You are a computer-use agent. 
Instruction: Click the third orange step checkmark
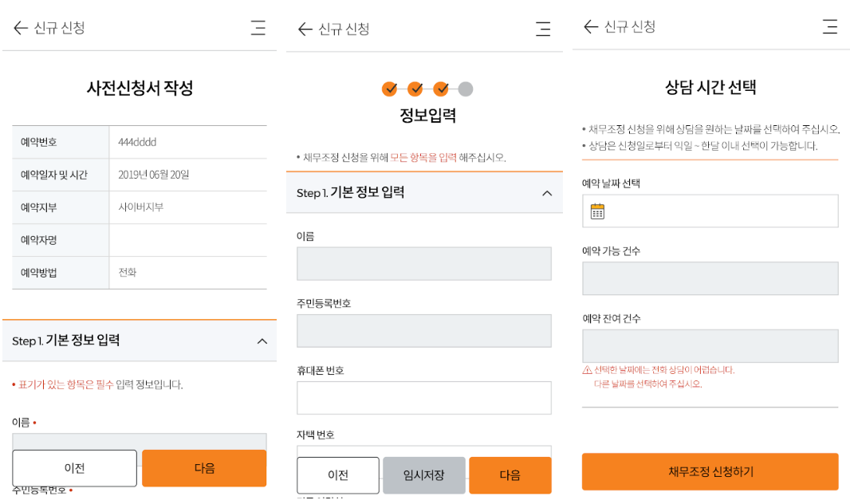[443, 90]
